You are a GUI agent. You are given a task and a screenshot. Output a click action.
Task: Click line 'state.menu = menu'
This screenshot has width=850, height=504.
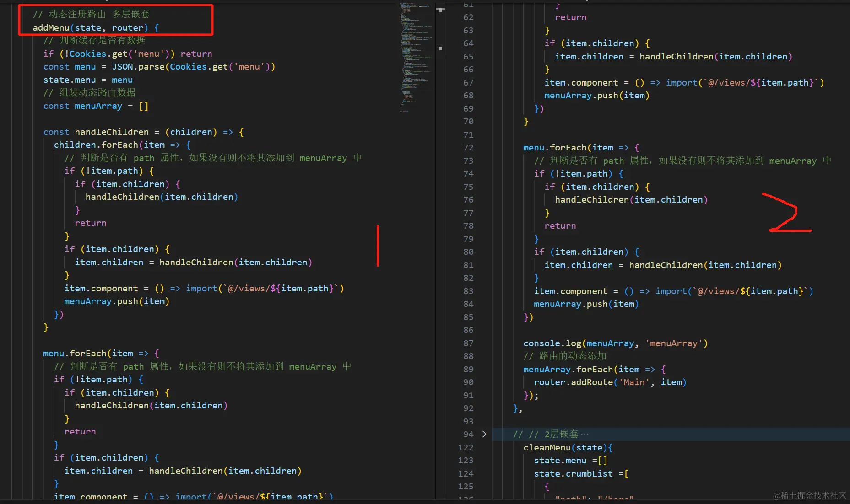[x=88, y=80]
